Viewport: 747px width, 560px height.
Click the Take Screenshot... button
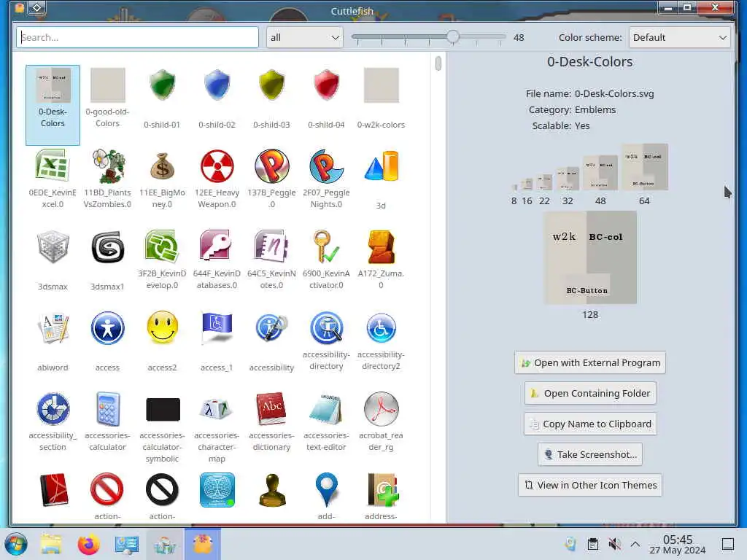pyautogui.click(x=589, y=454)
